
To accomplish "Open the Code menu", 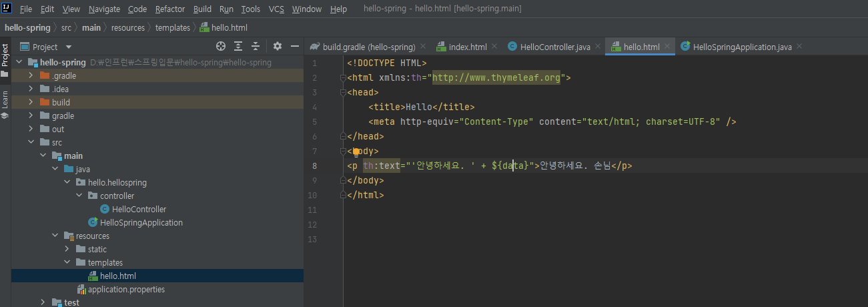I will (x=137, y=9).
